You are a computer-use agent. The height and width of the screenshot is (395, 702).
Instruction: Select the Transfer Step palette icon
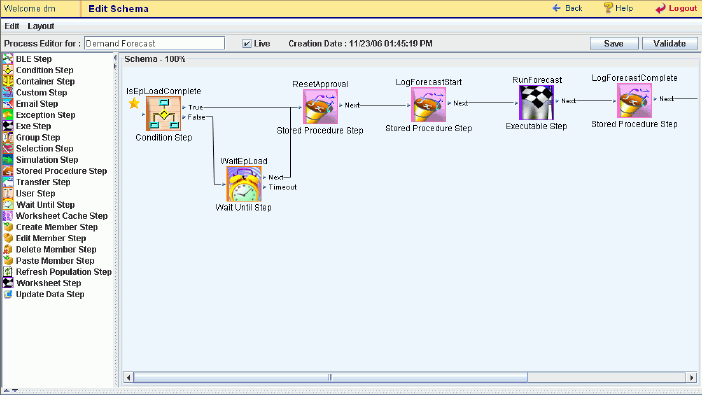[8, 182]
